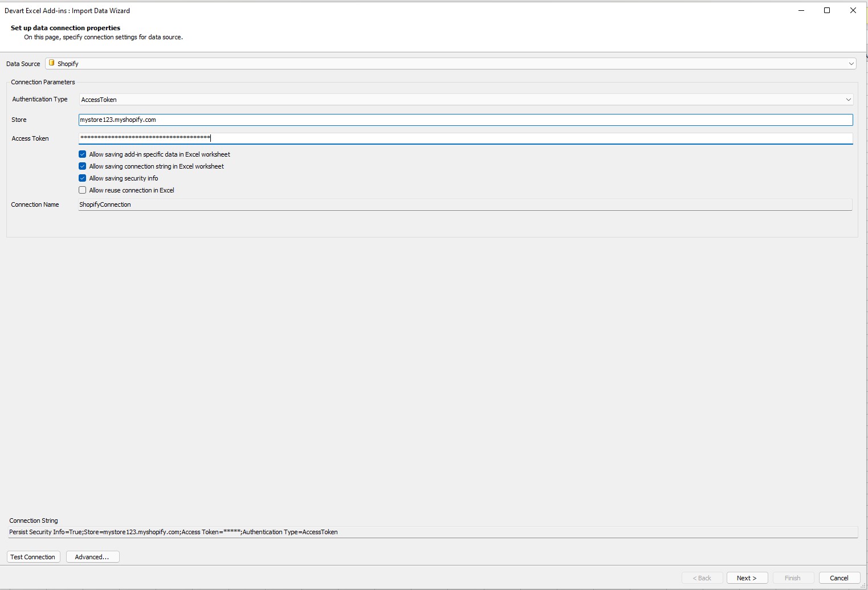Click the Access Token label
The height and width of the screenshot is (590, 868).
30,138
